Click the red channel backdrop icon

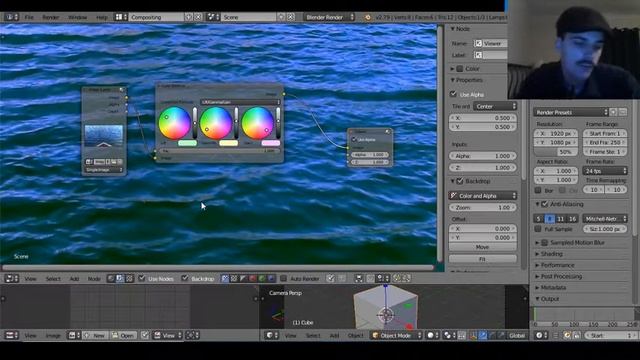pyautogui.click(x=253, y=278)
